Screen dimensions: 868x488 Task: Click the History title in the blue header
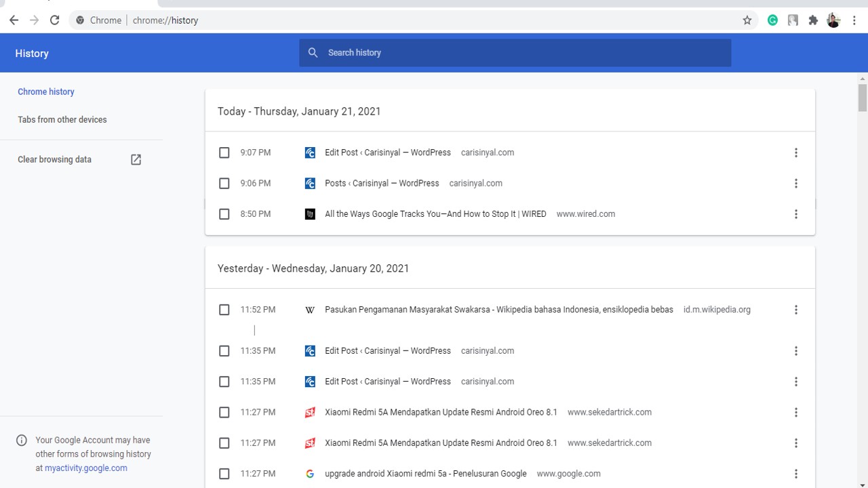pos(32,54)
